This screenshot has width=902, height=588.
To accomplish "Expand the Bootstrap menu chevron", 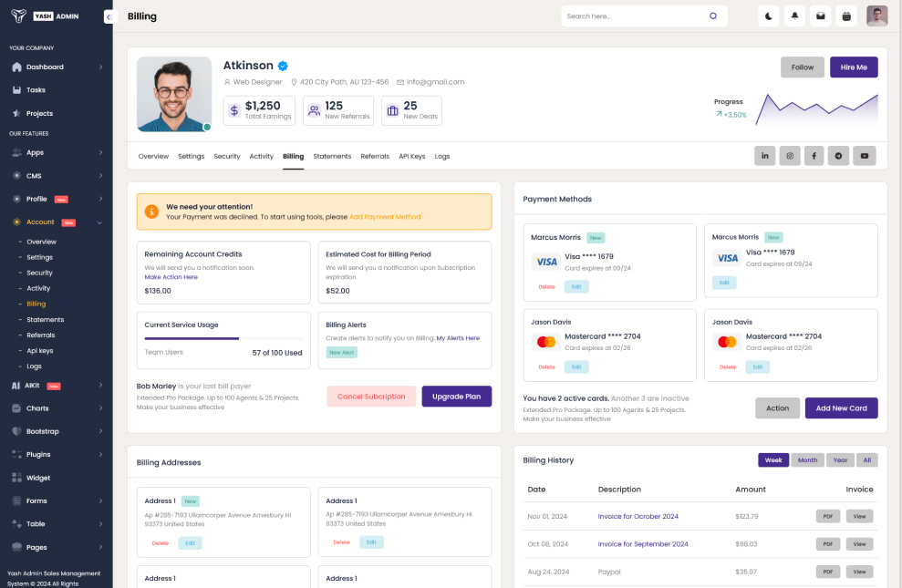I will click(x=100, y=431).
